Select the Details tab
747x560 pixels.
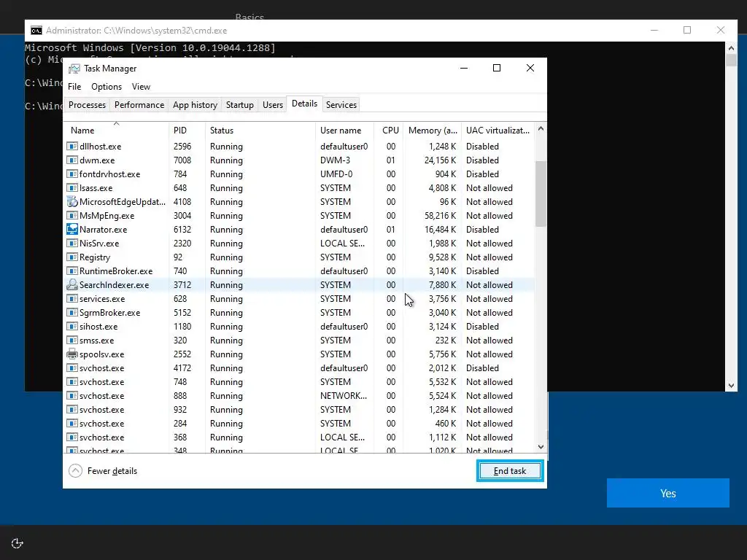[304, 104]
